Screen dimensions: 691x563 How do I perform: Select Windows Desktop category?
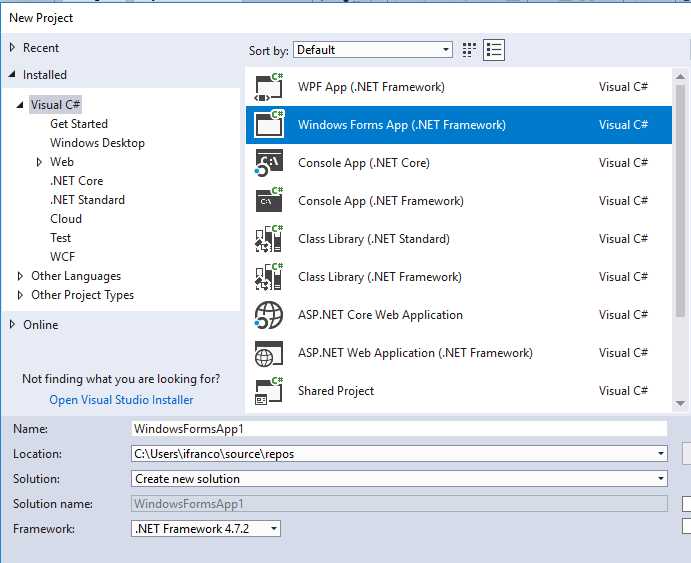pos(97,143)
